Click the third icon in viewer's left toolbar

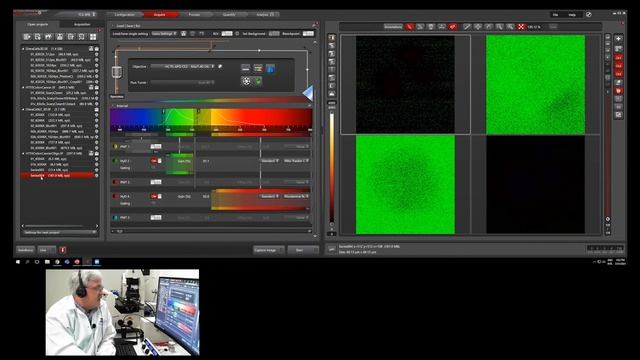pyautogui.click(x=332, y=54)
